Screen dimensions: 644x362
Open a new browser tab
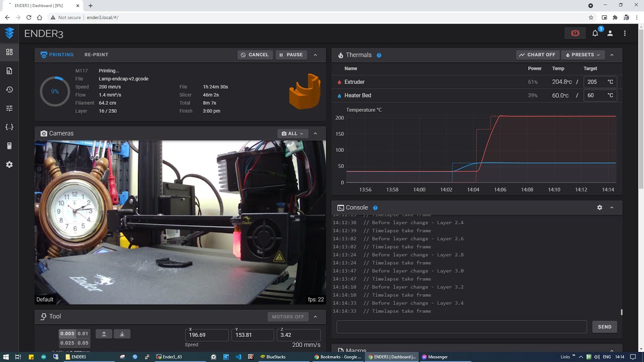(91, 6)
